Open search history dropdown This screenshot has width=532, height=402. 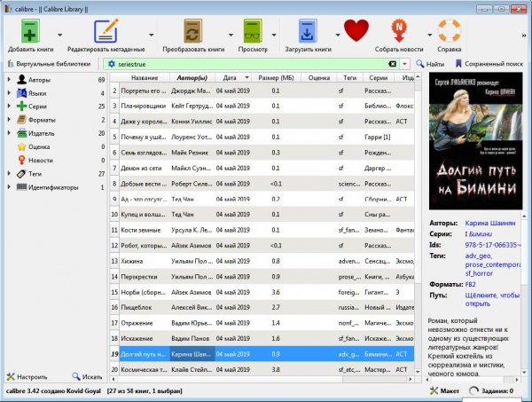click(404, 64)
